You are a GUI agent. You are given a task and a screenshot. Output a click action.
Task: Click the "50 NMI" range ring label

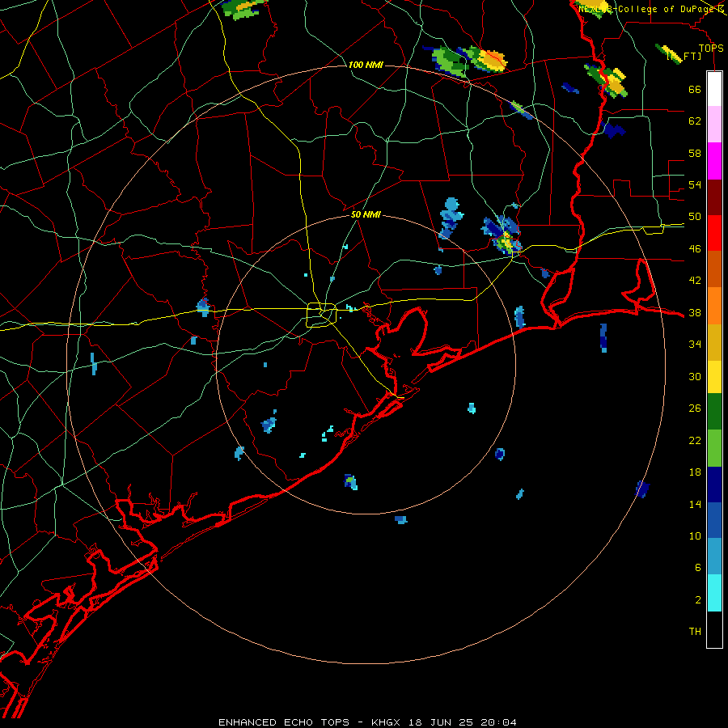(x=366, y=214)
